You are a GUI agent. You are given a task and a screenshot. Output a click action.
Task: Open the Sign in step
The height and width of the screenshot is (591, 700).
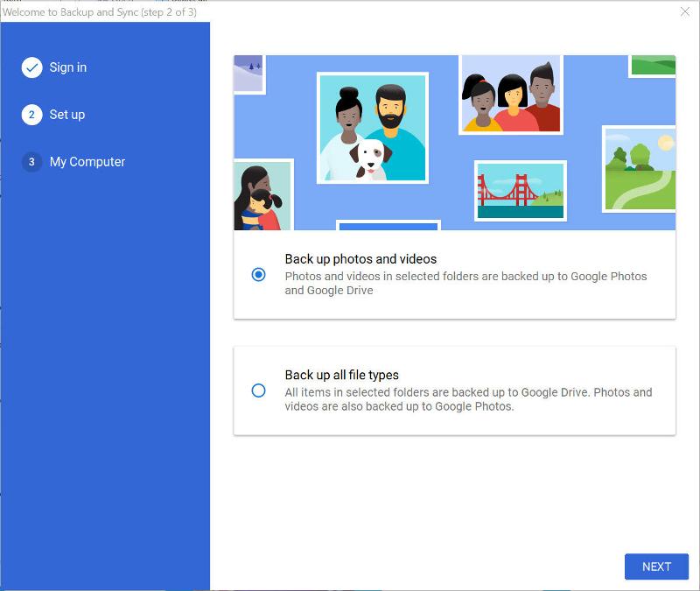pos(67,67)
